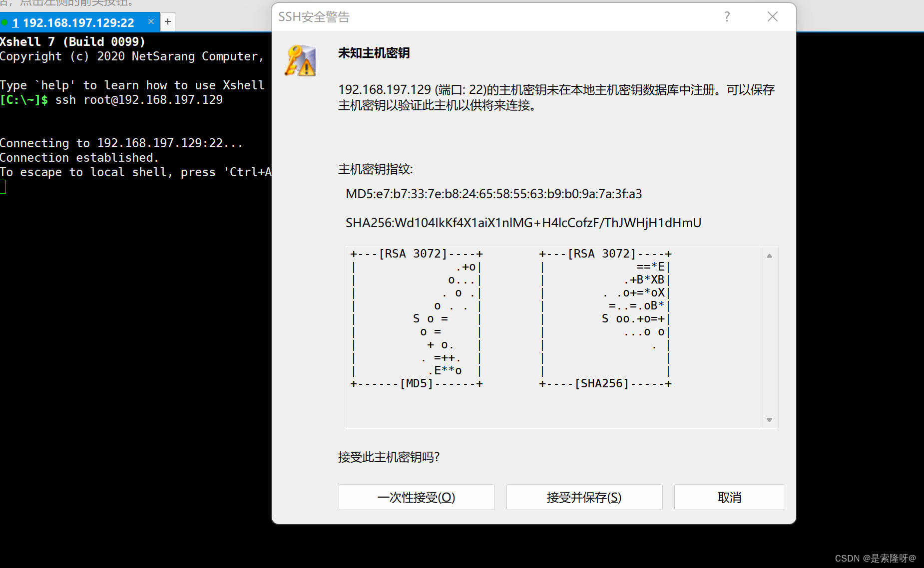Image resolution: width=924 pixels, height=568 pixels.
Task: Click the help question mark icon
Action: coord(727,16)
